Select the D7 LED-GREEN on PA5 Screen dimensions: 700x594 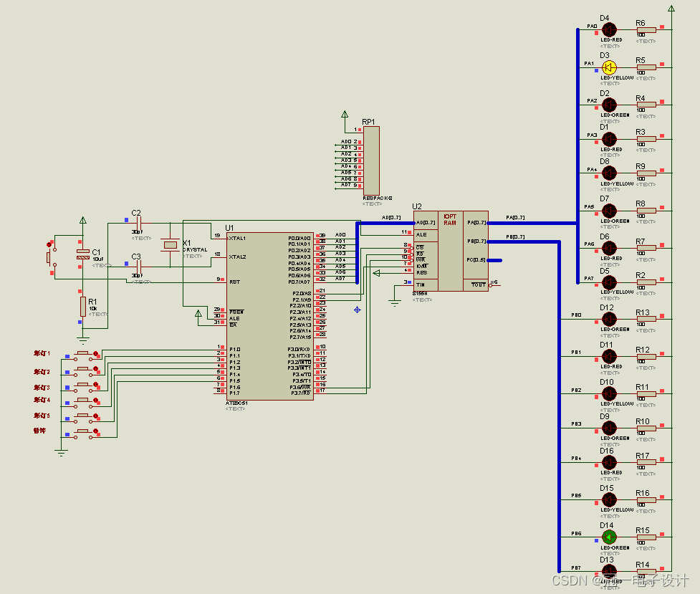point(609,211)
